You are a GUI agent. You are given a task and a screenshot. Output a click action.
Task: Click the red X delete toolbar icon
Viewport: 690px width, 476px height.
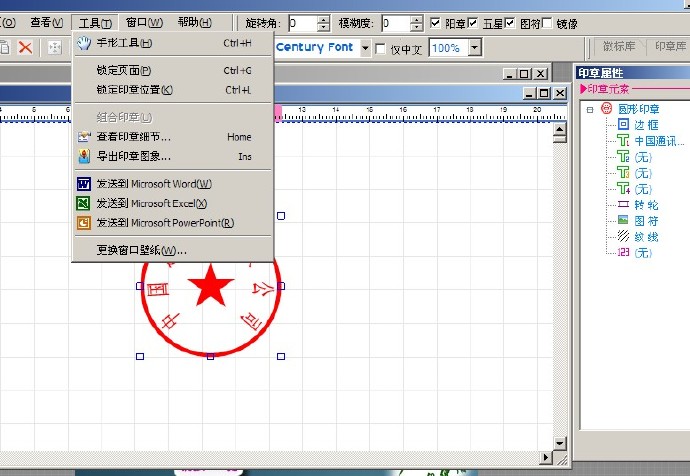25,47
